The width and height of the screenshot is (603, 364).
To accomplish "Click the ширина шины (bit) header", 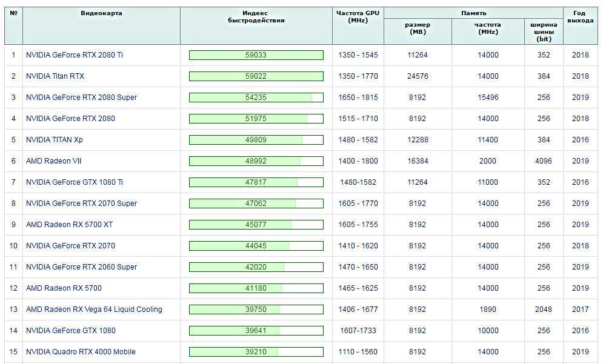I will pyautogui.click(x=544, y=31).
